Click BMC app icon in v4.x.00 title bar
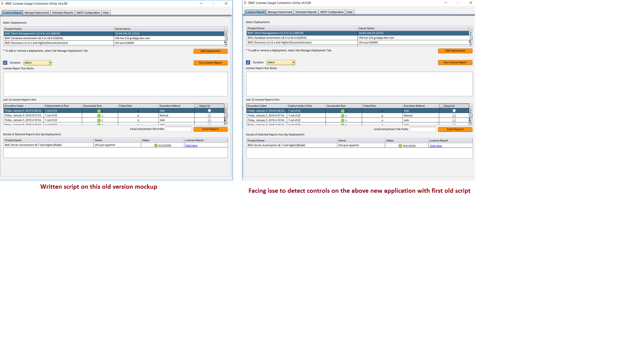The height and width of the screenshot is (362, 644). coord(2,3)
